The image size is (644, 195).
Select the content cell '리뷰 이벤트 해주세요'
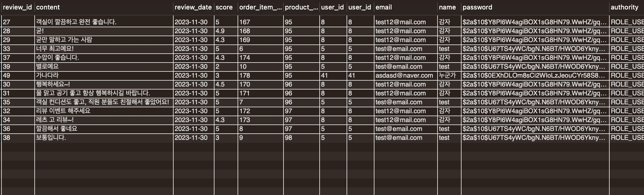pyautogui.click(x=104, y=111)
